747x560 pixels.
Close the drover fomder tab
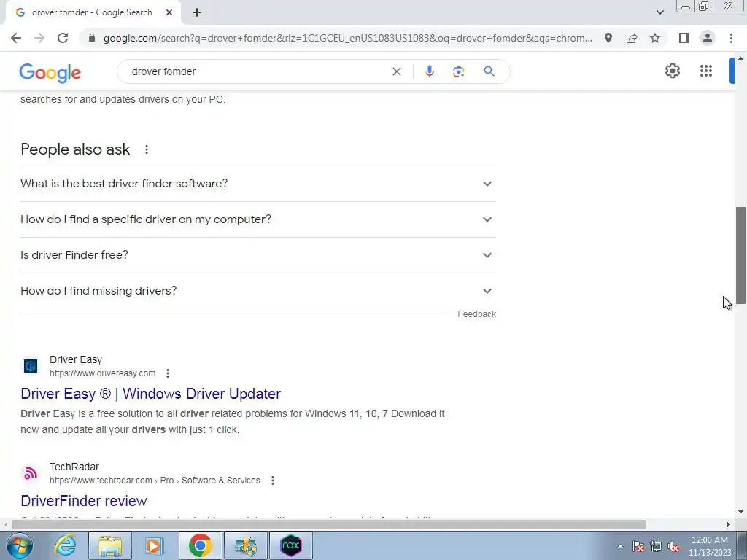pos(169,12)
